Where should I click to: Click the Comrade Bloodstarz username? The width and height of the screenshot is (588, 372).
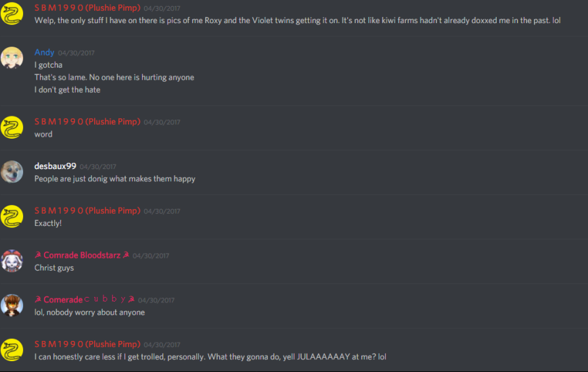pos(82,256)
